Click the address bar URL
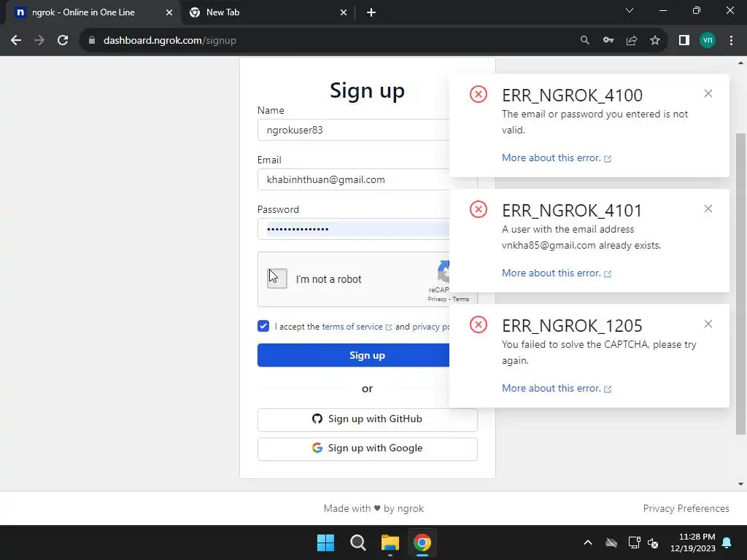The image size is (747, 560). pos(169,41)
